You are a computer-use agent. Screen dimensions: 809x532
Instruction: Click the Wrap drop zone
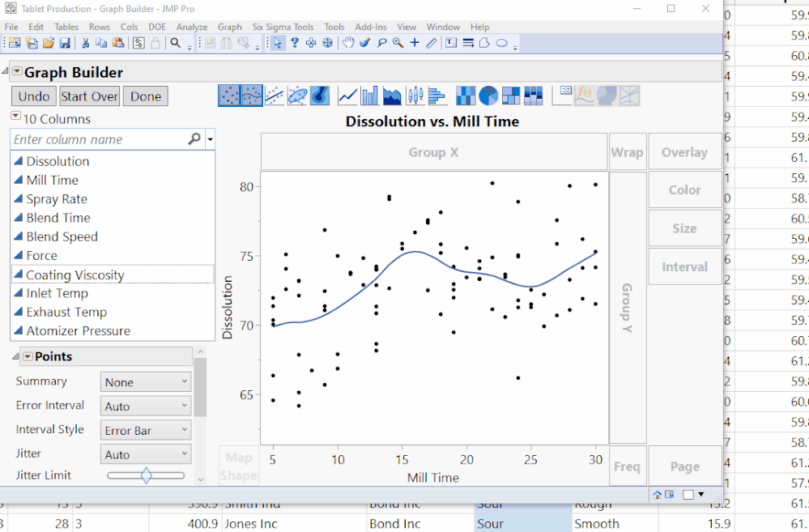627,151
